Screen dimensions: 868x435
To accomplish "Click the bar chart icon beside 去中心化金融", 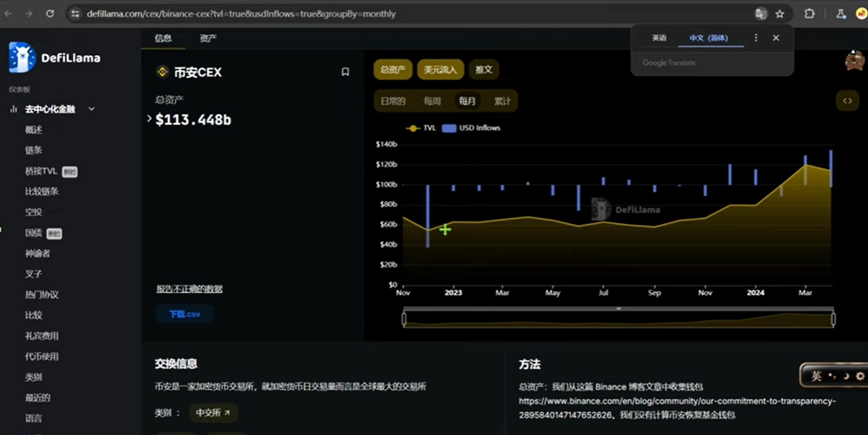I will 13,109.
